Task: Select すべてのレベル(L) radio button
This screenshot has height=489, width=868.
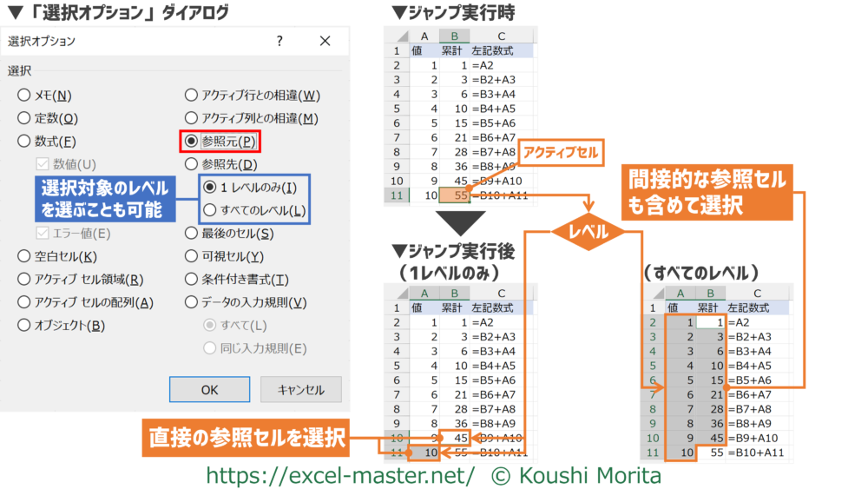Action: tap(209, 210)
